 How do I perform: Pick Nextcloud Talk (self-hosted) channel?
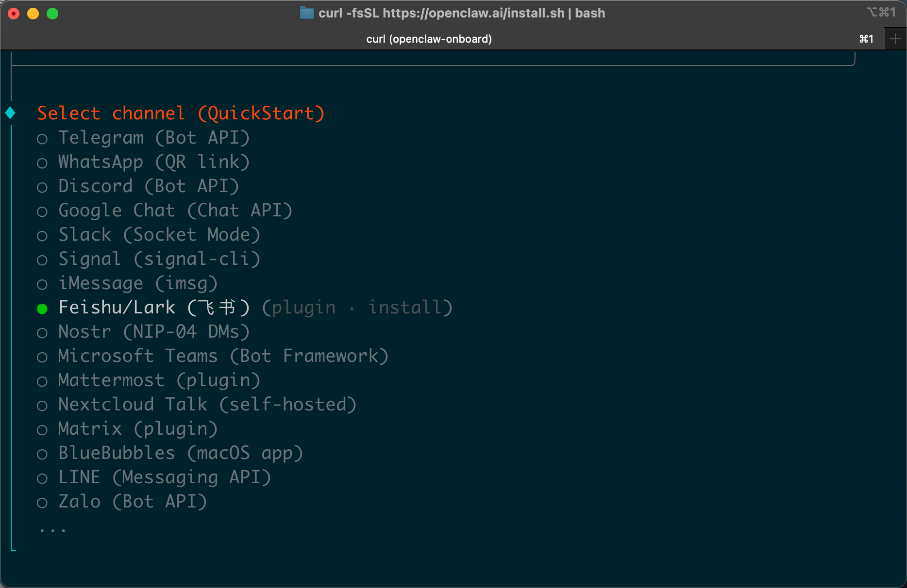197,405
